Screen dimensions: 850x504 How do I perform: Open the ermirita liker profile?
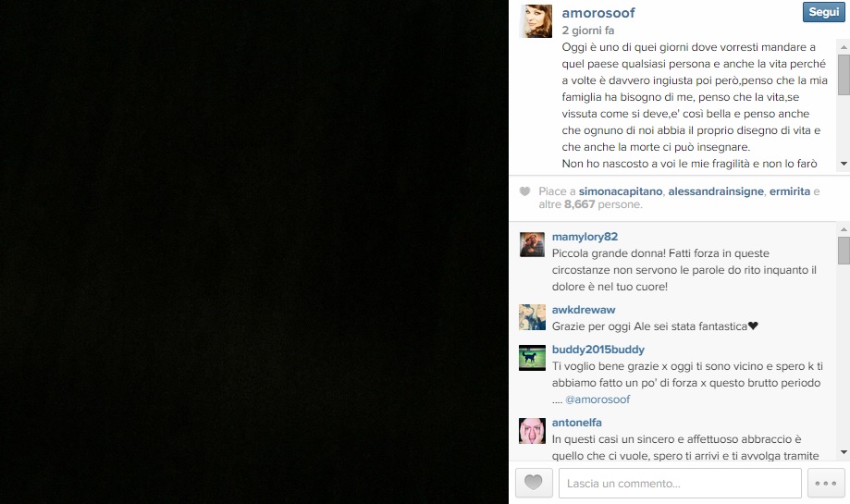pos(789,191)
